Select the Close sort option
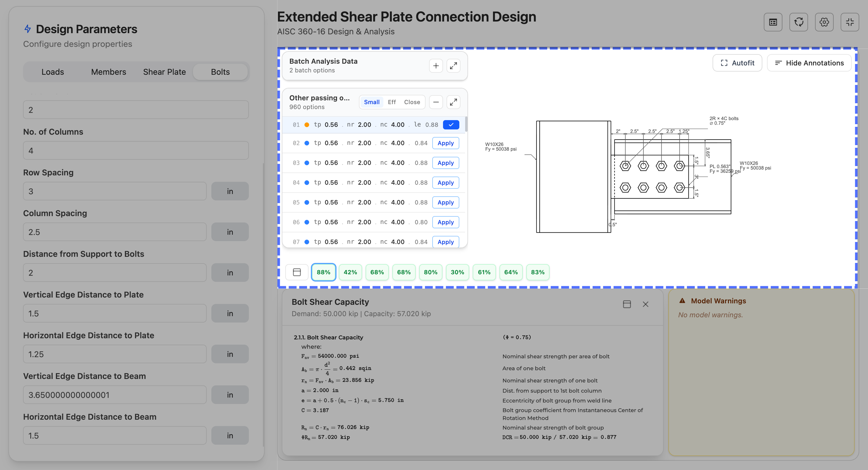 pos(412,102)
